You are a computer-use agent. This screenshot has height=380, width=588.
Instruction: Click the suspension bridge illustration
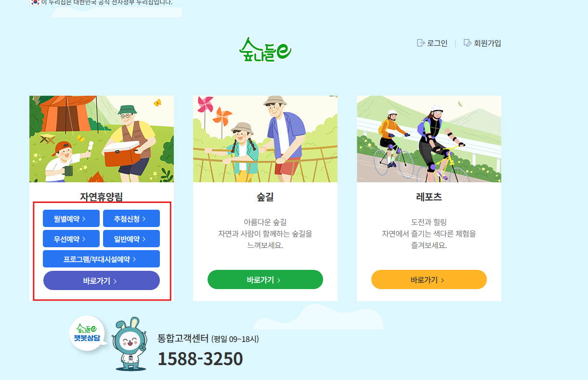click(265, 139)
